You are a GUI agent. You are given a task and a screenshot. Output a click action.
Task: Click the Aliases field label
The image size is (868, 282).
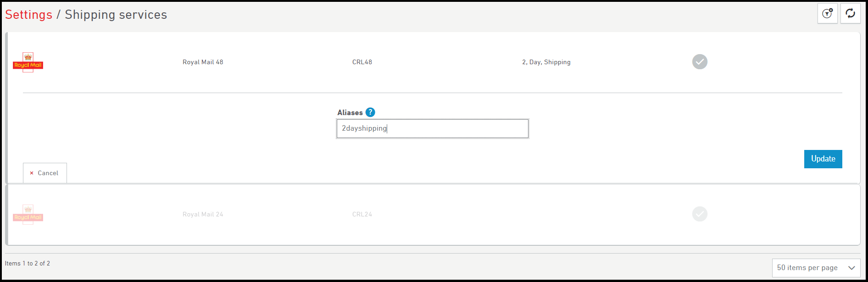(350, 113)
